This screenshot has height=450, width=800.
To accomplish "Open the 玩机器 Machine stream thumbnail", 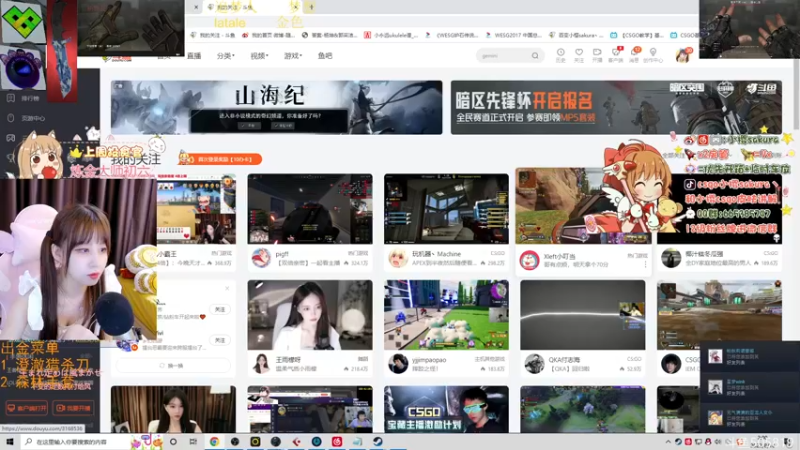I will coord(446,209).
